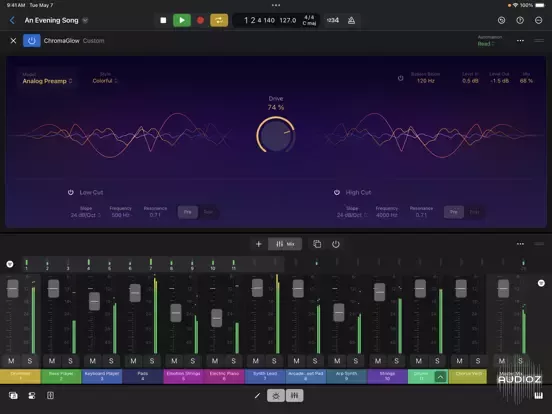The image size is (552, 414).
Task: Stop playback with the Stop button
Action: pyautogui.click(x=163, y=20)
